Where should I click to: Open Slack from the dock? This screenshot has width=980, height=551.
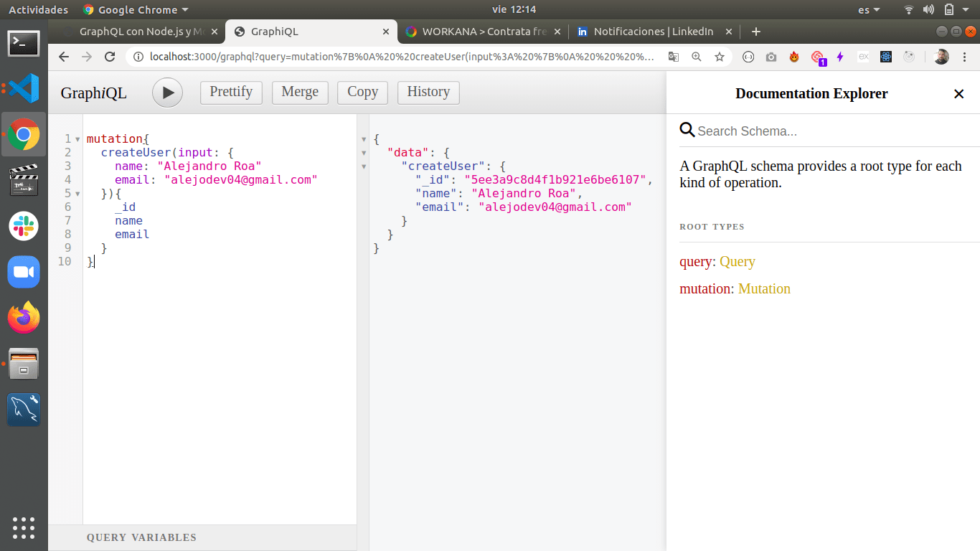coord(24,226)
